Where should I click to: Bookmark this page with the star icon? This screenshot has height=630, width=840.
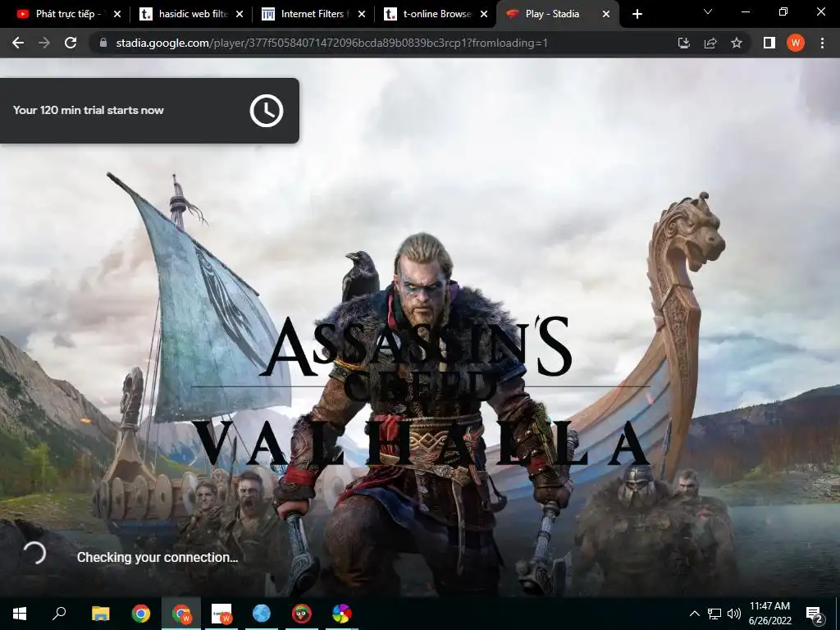click(x=737, y=43)
